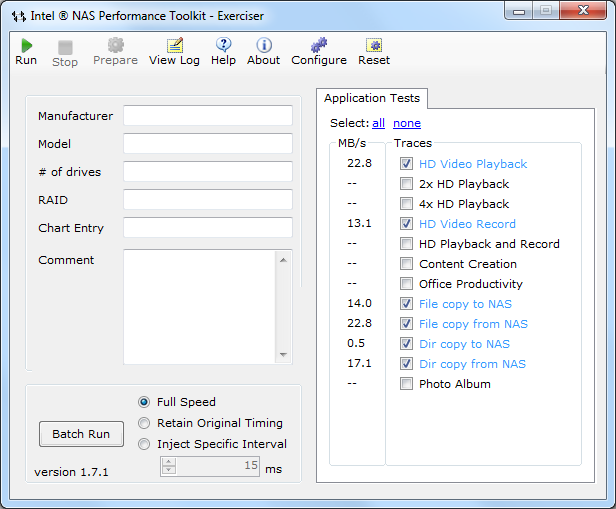
Task: Select all traces via the 'all' link
Action: pos(378,123)
